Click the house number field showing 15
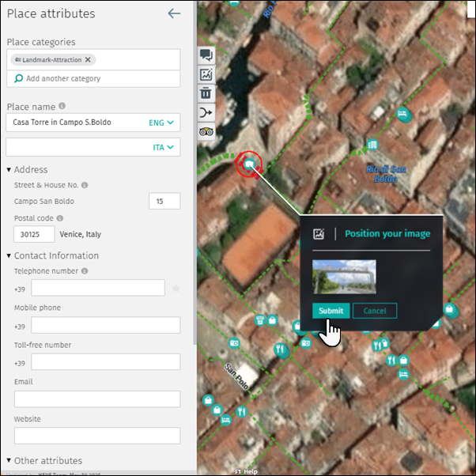Viewport: 476px width, 476px height. click(x=164, y=201)
